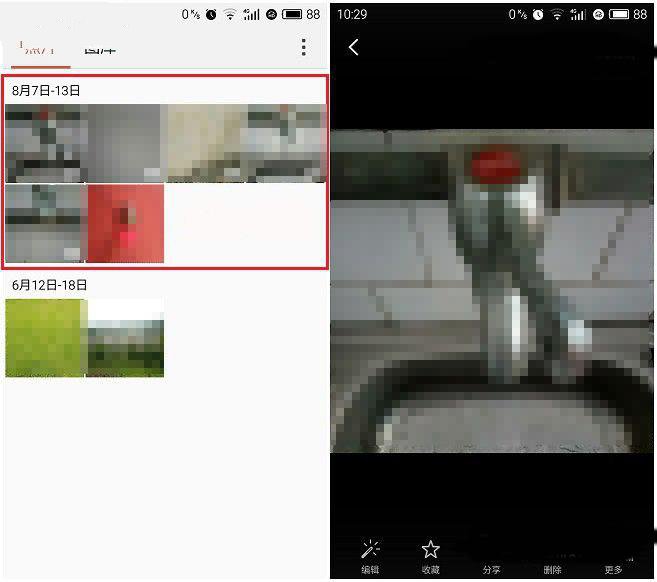Image resolution: width=657 pixels, height=582 pixels.
Task: Open the gray thumbnail beside the red one
Action: click(x=46, y=223)
